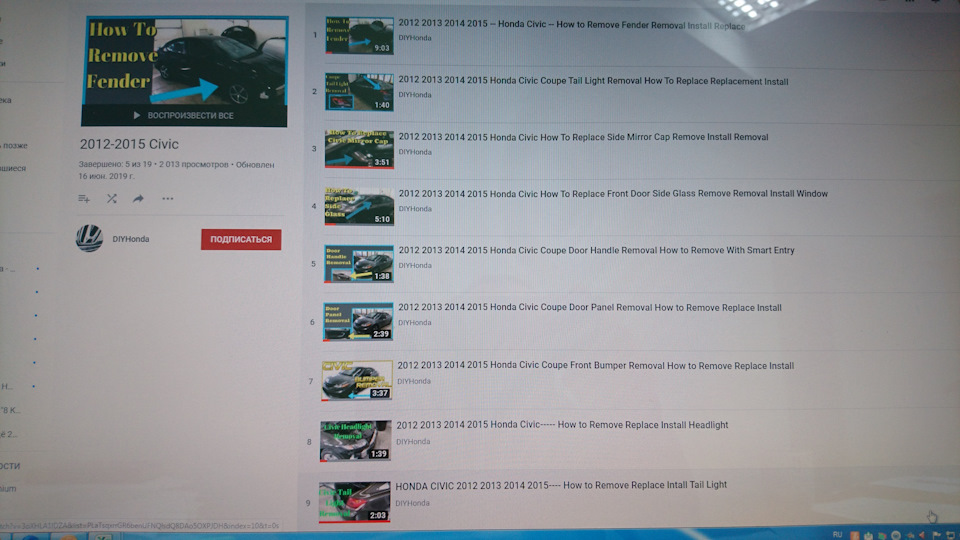Image resolution: width=960 pixels, height=540 pixels.
Task: Open Civic Tail Light thumbnail 2:03
Action: coord(354,501)
